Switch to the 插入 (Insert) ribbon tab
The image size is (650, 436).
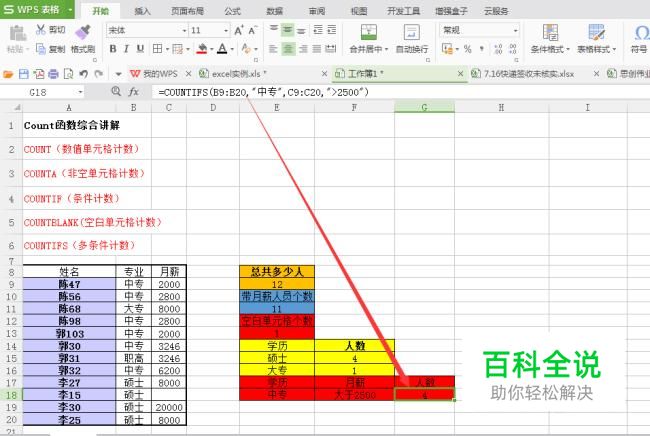(x=142, y=11)
